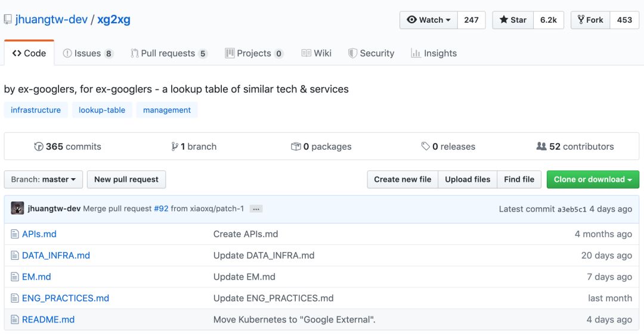This screenshot has height=335, width=644.
Task: Click the repository icon beside jhuangtw-dev
Action: click(x=8, y=20)
